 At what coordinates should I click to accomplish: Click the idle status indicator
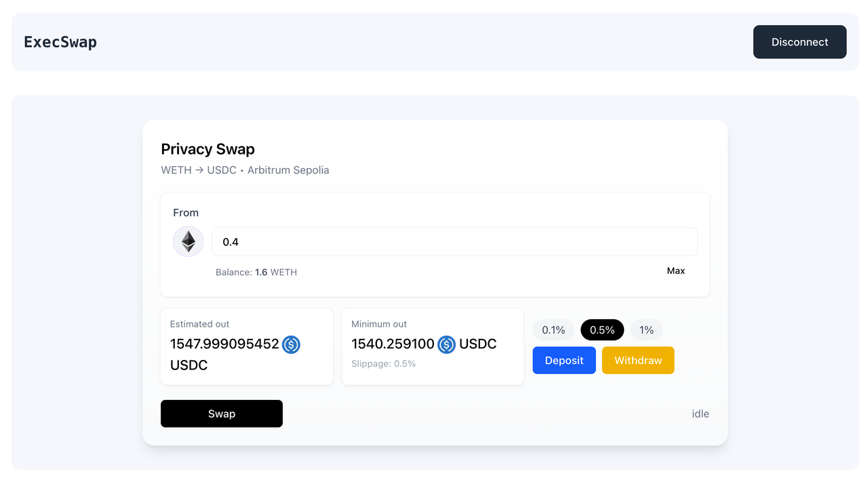700,413
